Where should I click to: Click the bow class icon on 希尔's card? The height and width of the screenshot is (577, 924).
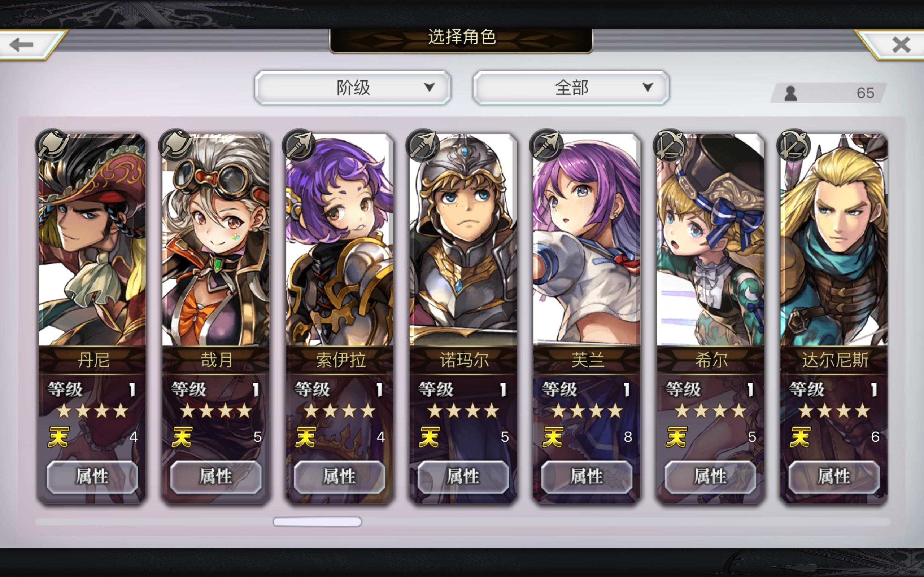[670, 145]
